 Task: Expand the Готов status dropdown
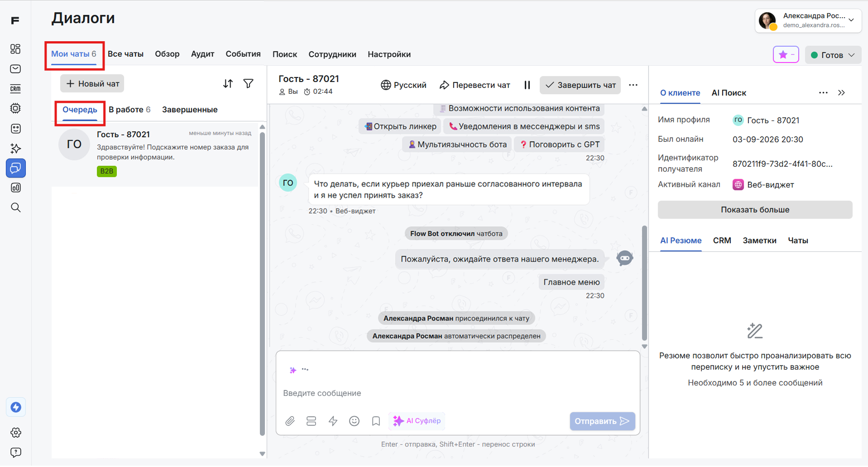[833, 55]
